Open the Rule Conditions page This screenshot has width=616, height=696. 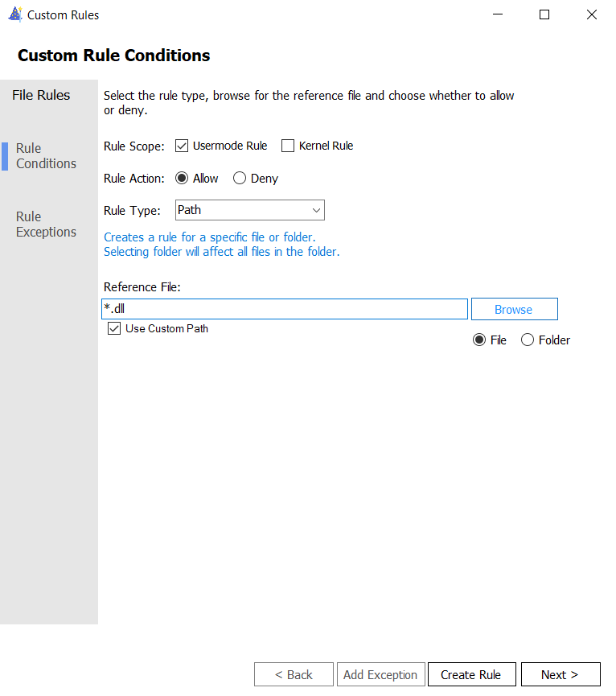[x=46, y=156]
